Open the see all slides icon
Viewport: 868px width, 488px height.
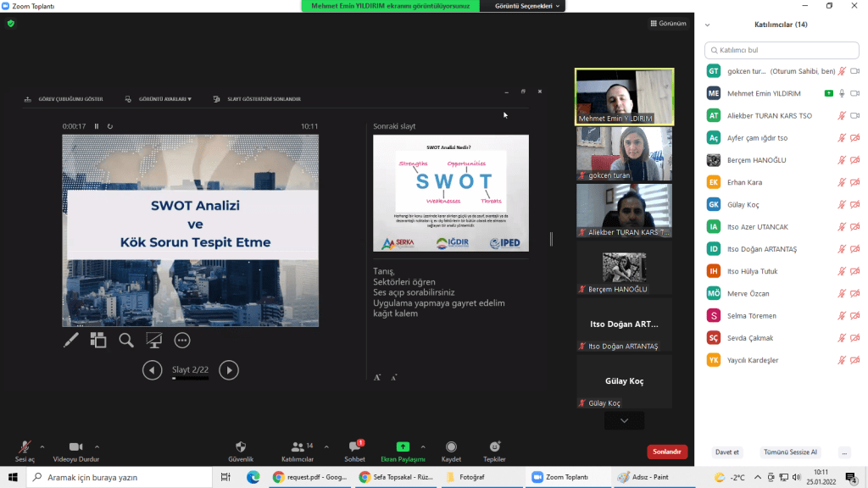pos(98,340)
